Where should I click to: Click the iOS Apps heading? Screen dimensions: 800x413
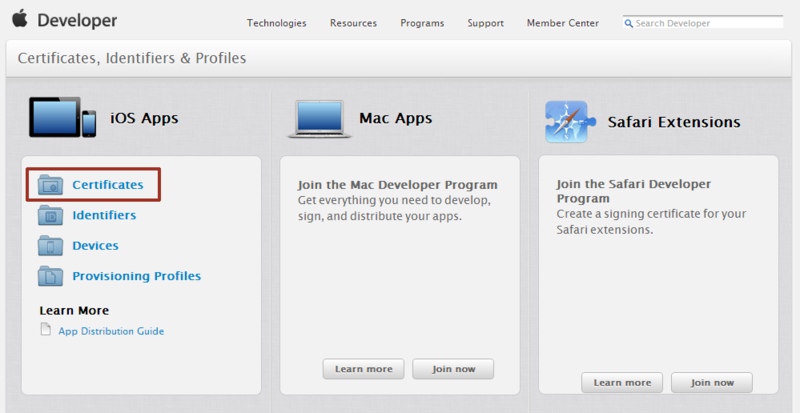coord(144,118)
